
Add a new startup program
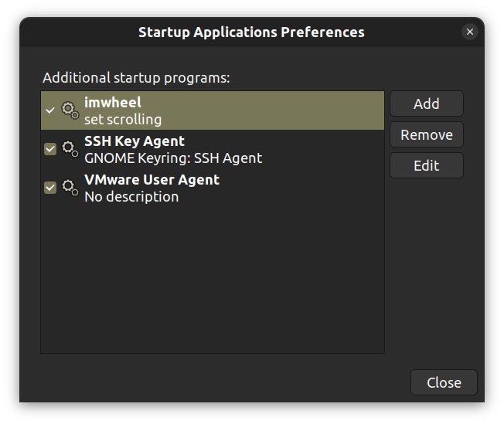point(427,103)
